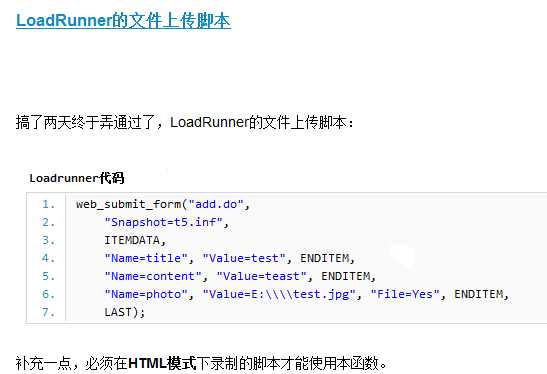Click the "Name=photo" string in code
The image size is (547, 374).
[x=146, y=294]
